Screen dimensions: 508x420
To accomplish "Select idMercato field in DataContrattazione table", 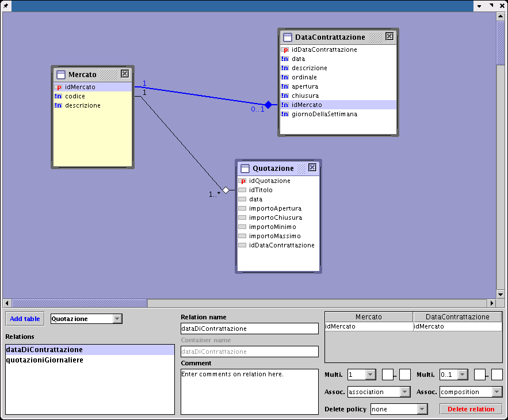I will 338,105.
